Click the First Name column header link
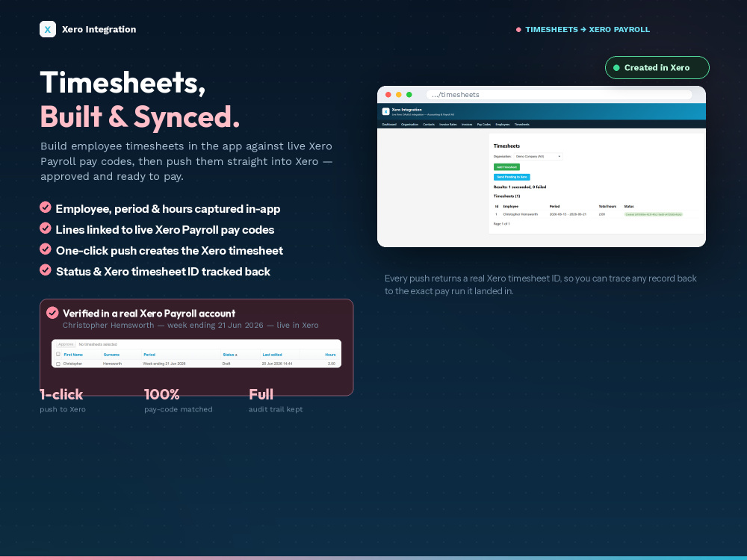This screenshot has height=560, width=747. coord(73,355)
